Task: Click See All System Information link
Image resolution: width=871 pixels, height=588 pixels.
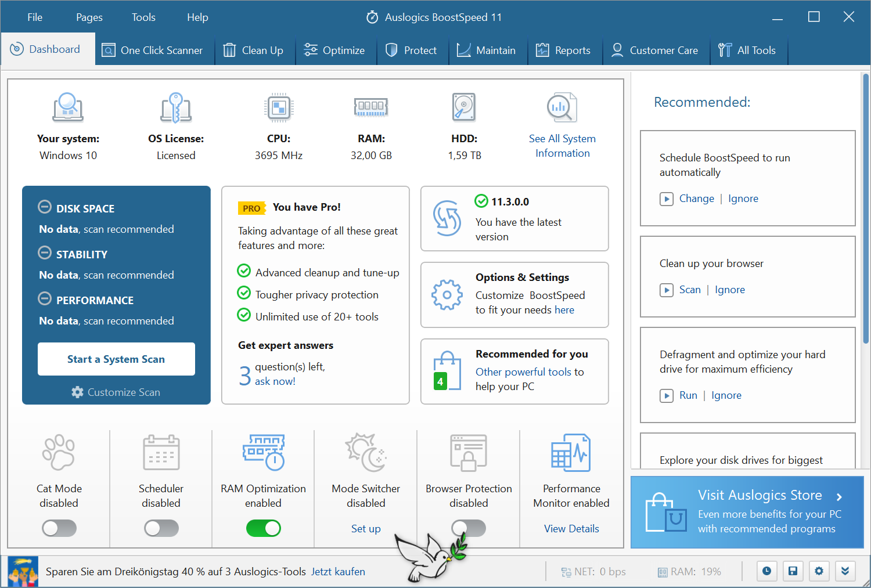Action: coord(562,146)
